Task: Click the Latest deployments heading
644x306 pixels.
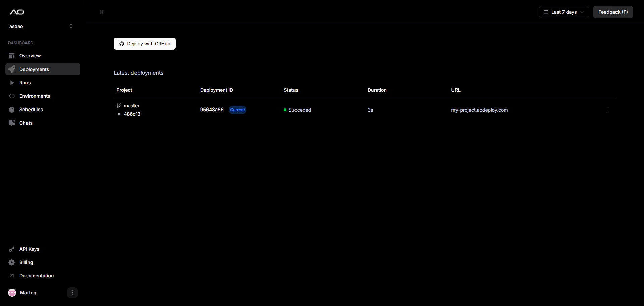Action: tap(139, 73)
